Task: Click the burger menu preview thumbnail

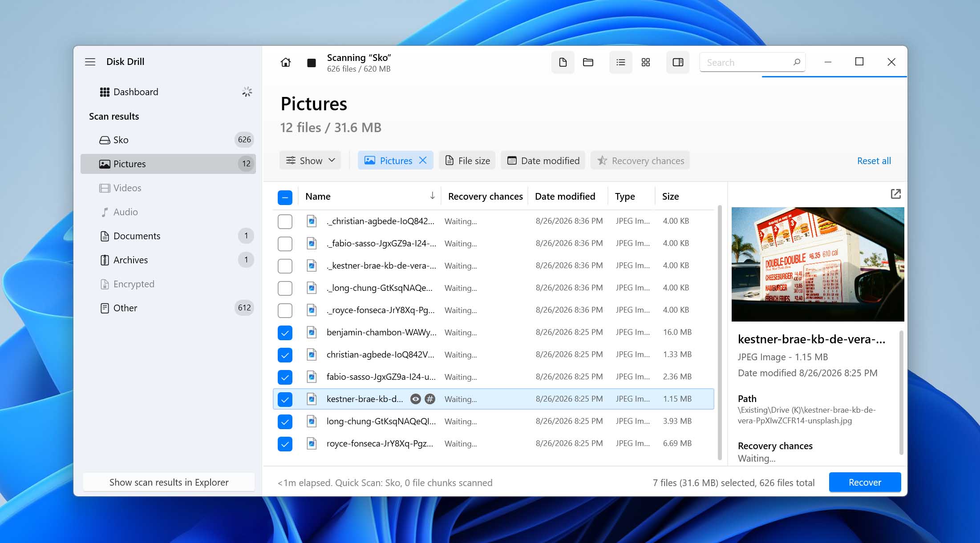Action: [x=818, y=264]
